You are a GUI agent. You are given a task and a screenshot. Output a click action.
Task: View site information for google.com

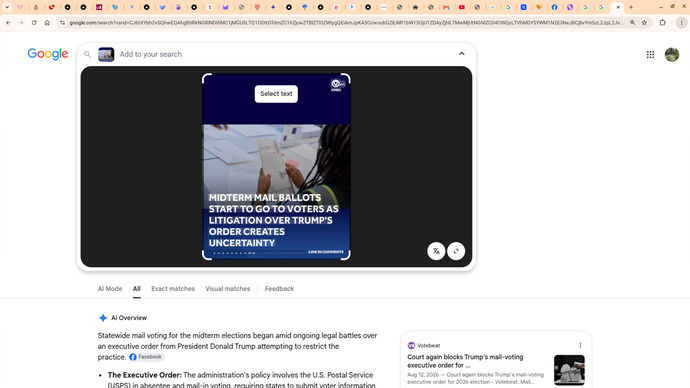pyautogui.click(x=62, y=22)
